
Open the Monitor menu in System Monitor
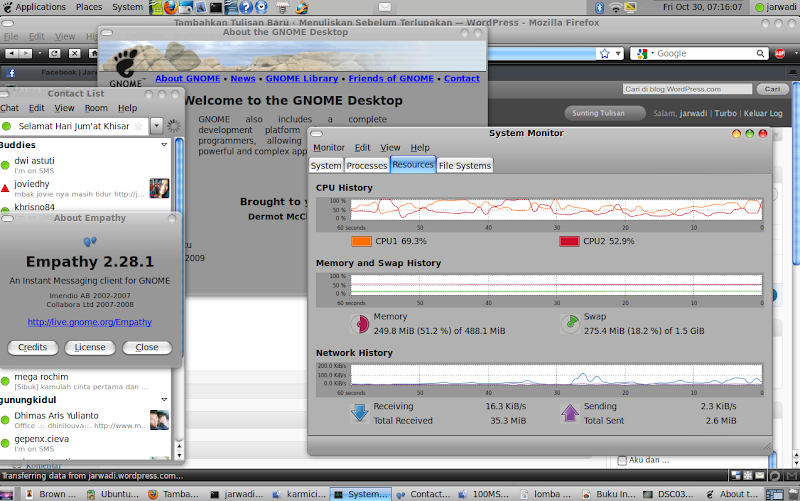point(329,147)
